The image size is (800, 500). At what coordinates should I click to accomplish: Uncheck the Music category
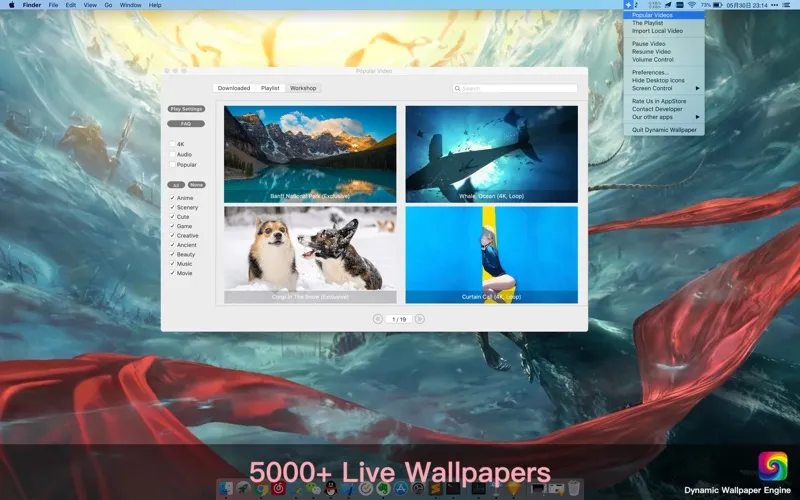(x=172, y=263)
